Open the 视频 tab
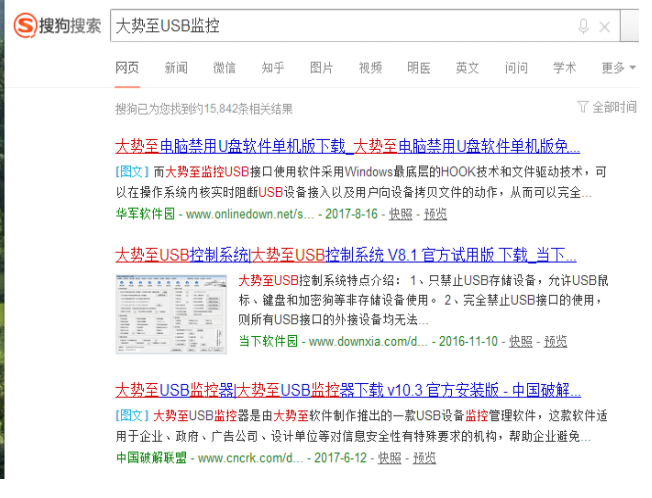Image resolution: width=652 pixels, height=498 pixels. (x=370, y=68)
